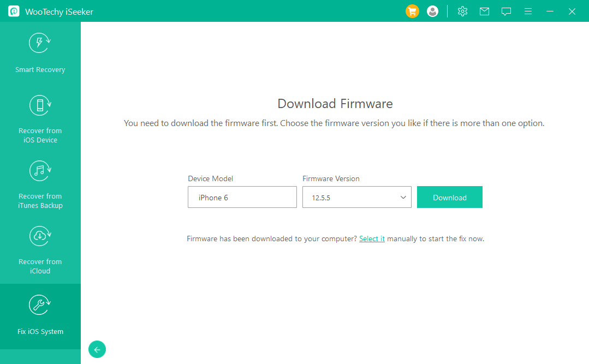
Task: Minimize the iSeeker window
Action: [x=550, y=11]
